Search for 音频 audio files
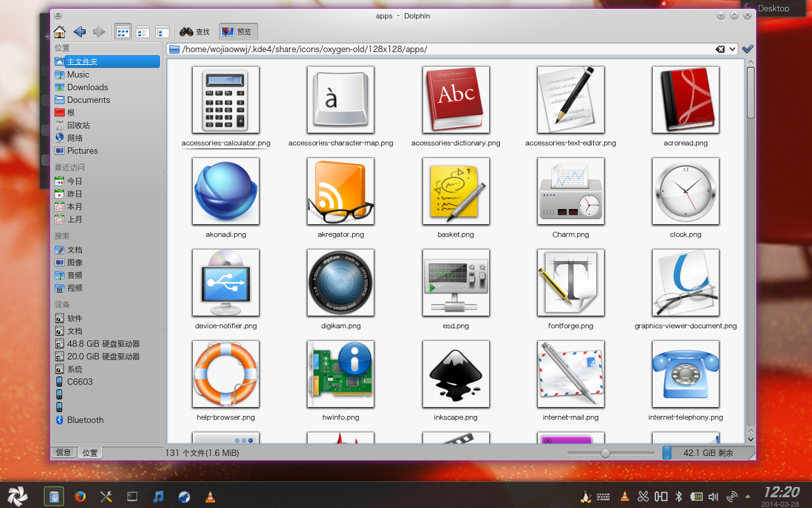This screenshot has width=812, height=508. click(x=107, y=275)
